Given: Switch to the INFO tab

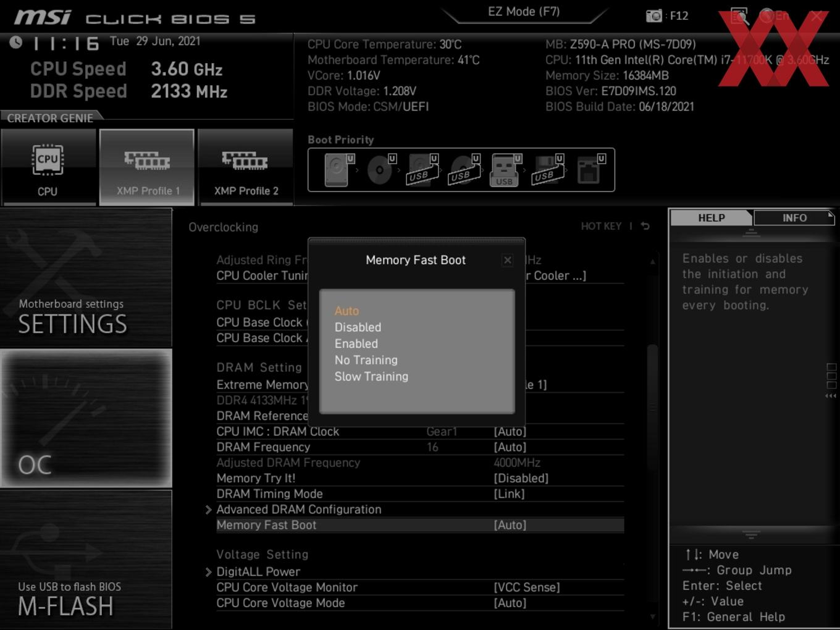Looking at the screenshot, I should pos(794,218).
